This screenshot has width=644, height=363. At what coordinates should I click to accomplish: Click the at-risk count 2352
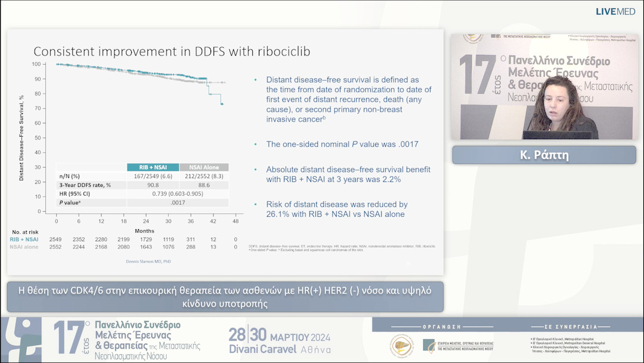click(79, 239)
